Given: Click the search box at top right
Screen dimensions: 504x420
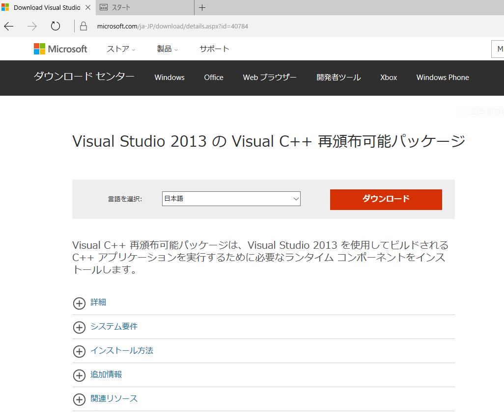Looking at the screenshot, I should [498, 49].
